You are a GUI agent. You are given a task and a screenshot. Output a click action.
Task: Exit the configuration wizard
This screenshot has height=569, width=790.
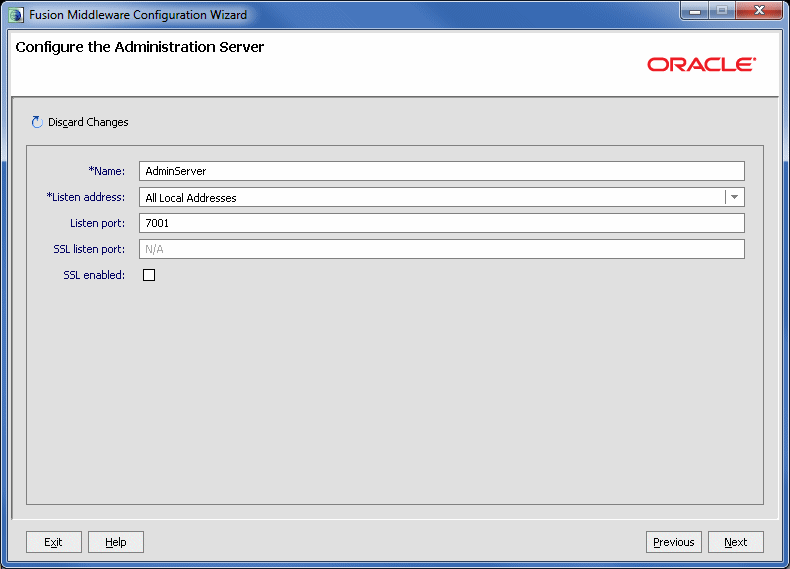(x=53, y=542)
